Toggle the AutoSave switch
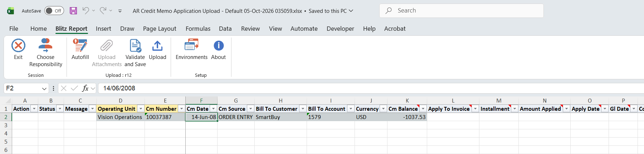 pyautogui.click(x=54, y=11)
